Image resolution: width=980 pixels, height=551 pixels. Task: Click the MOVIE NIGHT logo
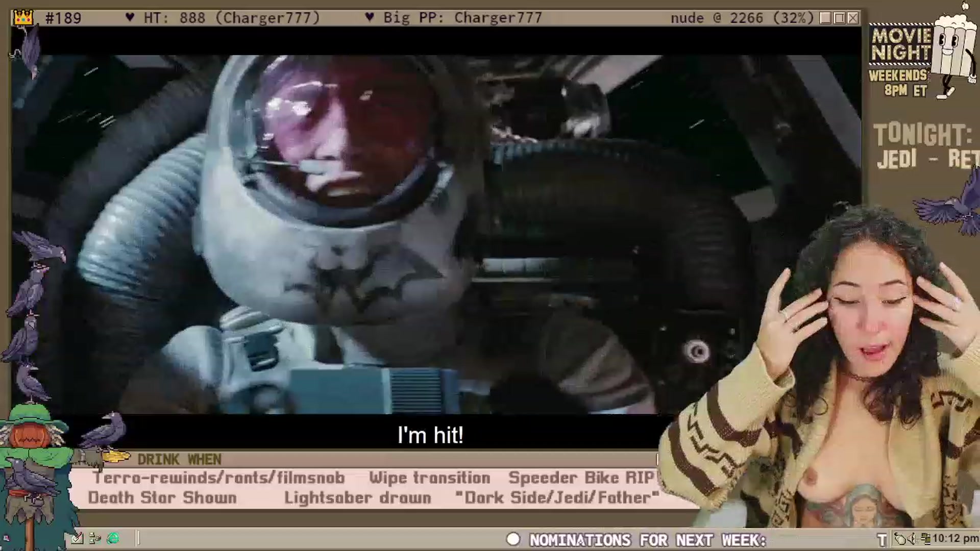901,44
